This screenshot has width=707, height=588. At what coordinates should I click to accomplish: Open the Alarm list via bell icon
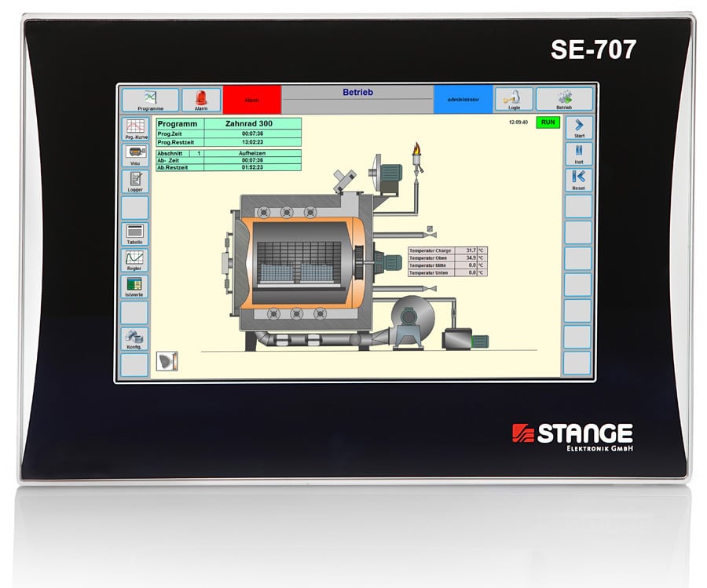[x=200, y=98]
